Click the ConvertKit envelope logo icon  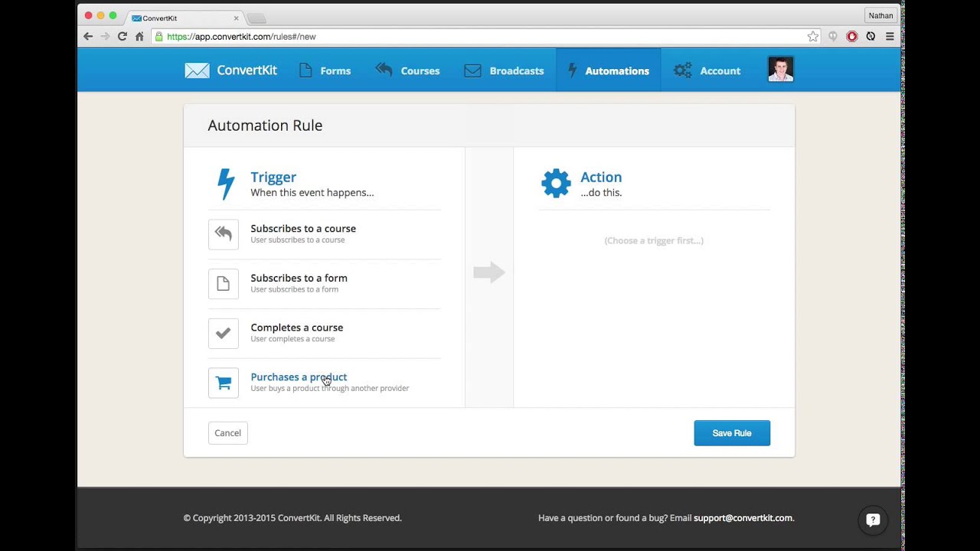pos(197,70)
